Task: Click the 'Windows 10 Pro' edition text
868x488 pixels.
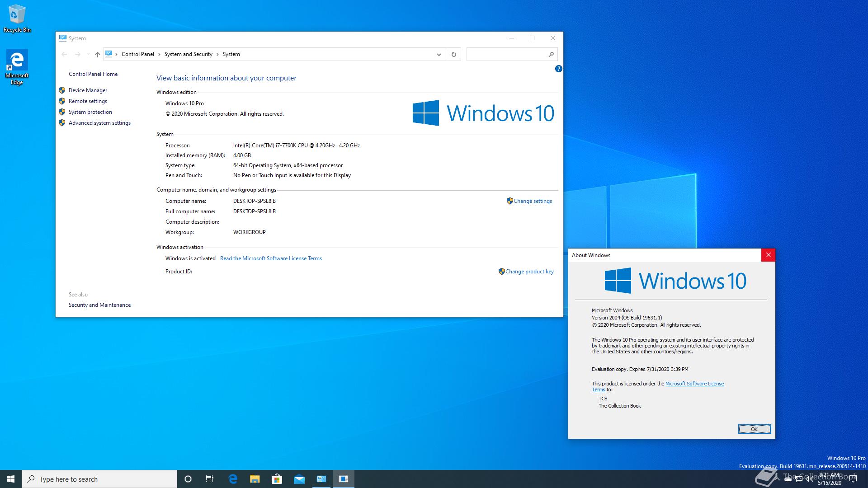Action: tap(184, 103)
